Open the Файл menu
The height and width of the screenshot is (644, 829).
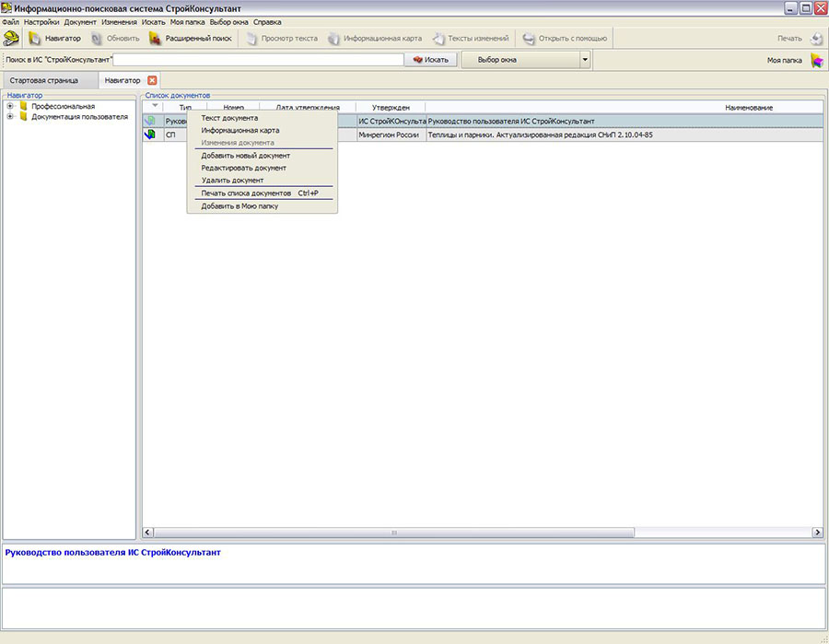pyautogui.click(x=10, y=22)
